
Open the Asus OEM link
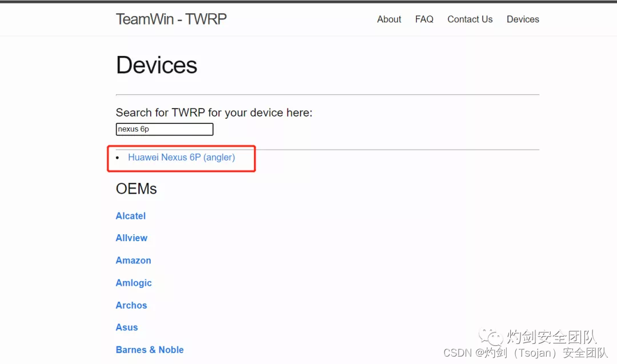[127, 327]
